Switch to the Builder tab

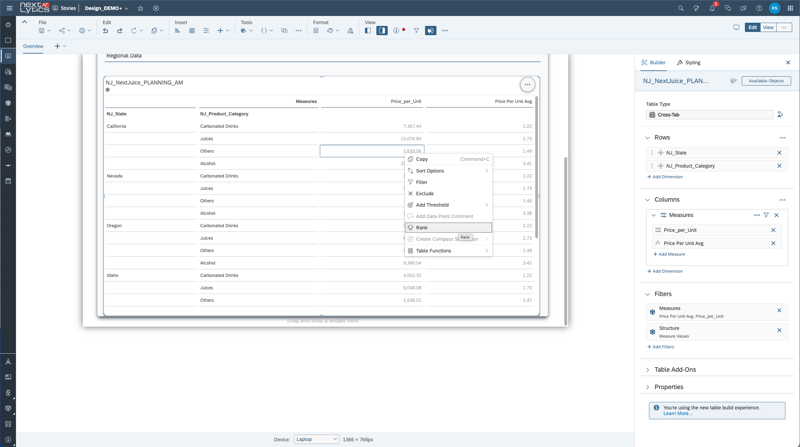654,62
